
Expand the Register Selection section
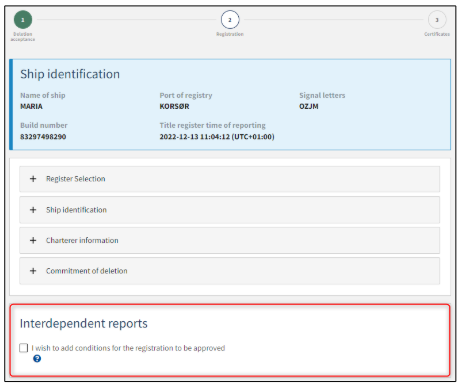229,179
